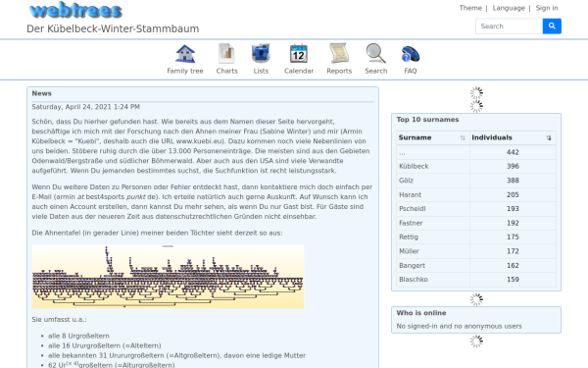
Task: Open the unknown surname '…' link
Action: [x=402, y=152]
